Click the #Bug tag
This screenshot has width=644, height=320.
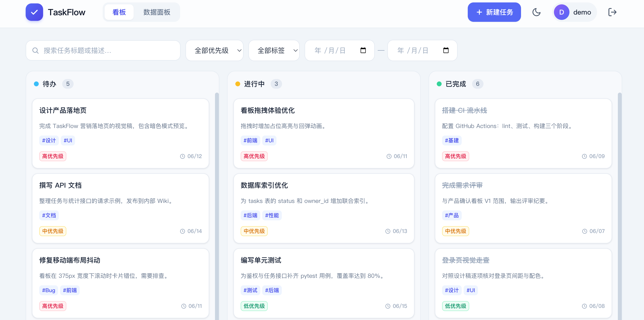(48, 290)
